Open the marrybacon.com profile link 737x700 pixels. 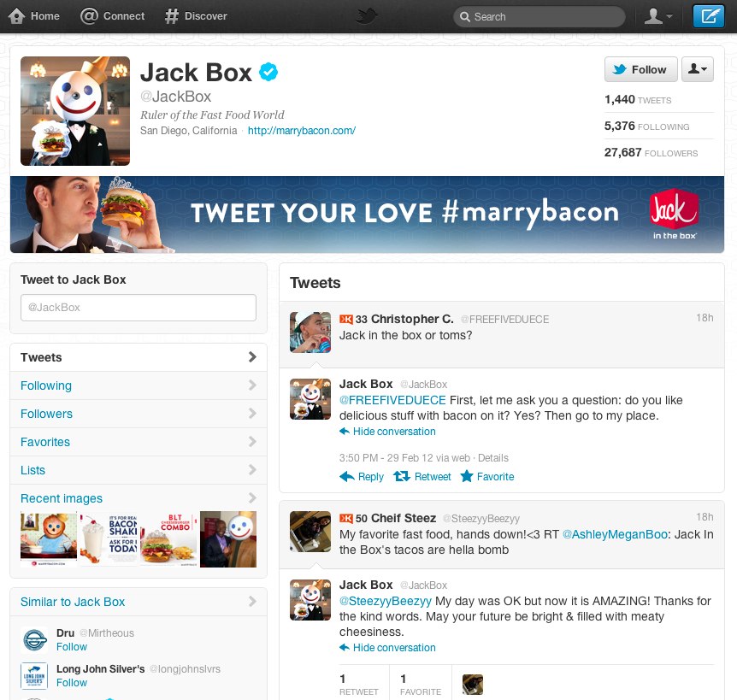click(301, 131)
